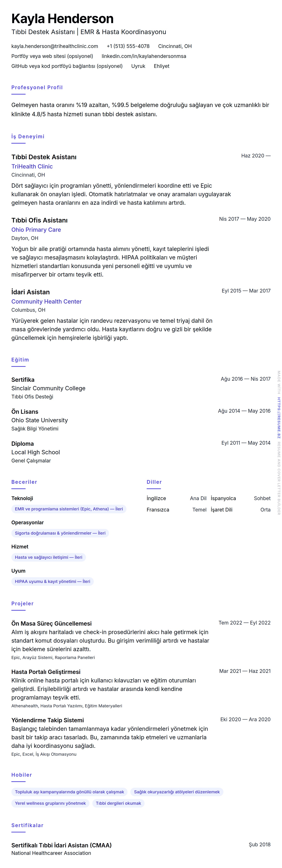This screenshot has width=282, height=868.
Task: Click the Hasta Portalı Geliştirmesi project title
Action: [46, 672]
